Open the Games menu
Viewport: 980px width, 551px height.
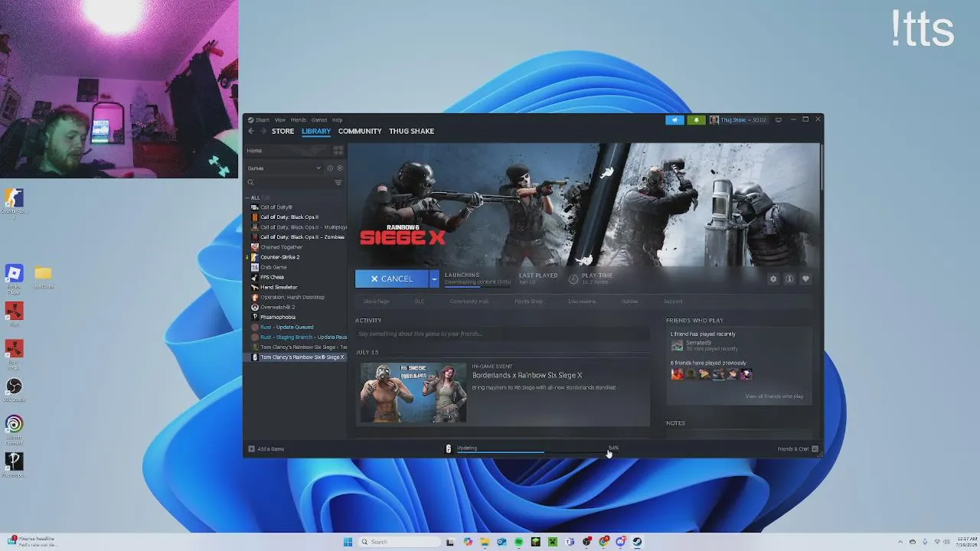(318, 120)
